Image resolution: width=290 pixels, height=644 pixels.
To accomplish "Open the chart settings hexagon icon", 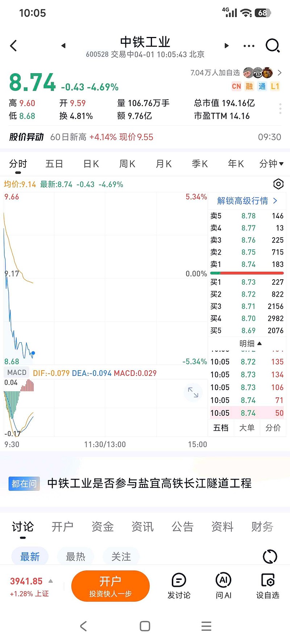I will [278, 184].
